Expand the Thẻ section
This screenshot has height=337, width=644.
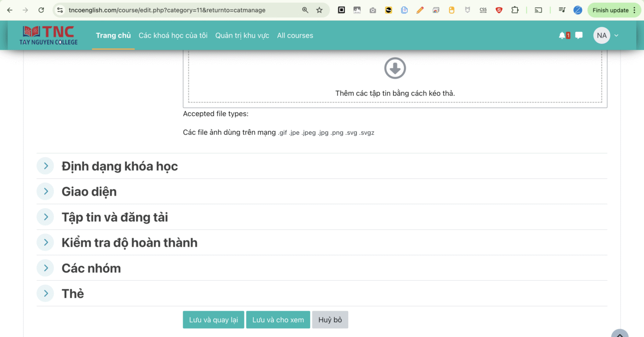46,294
